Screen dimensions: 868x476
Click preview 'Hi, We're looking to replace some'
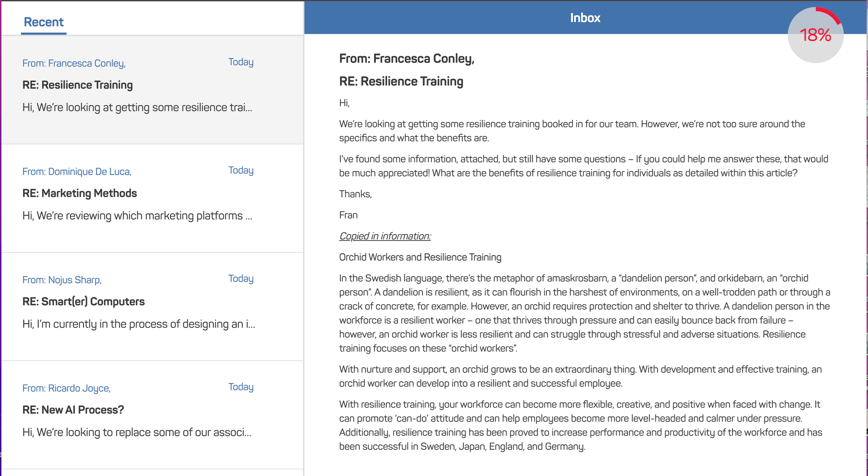pos(137,432)
